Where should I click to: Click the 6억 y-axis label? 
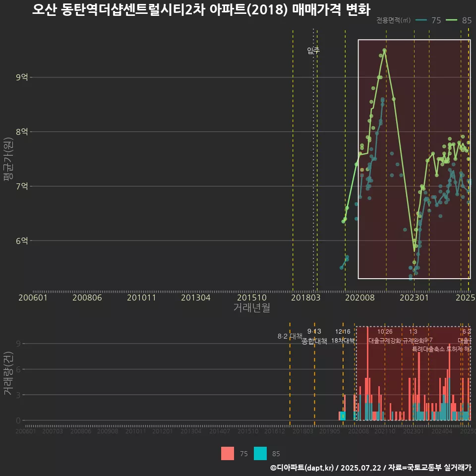[x=22, y=241]
